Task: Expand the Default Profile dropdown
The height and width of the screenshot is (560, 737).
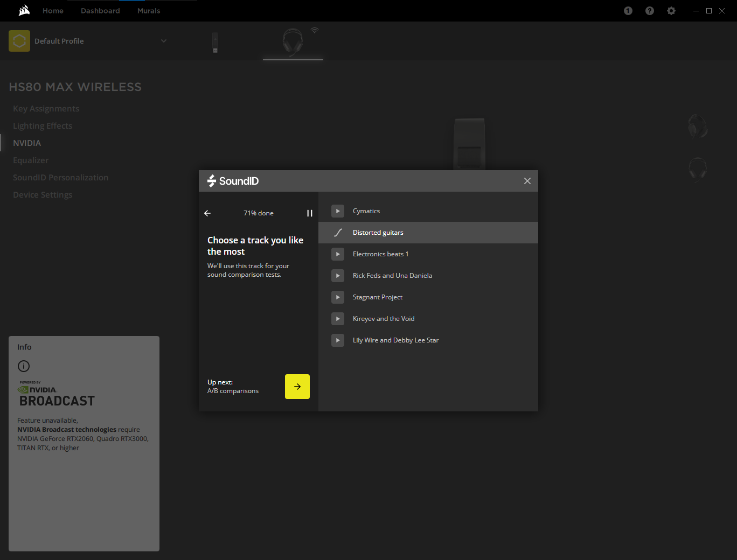Action: pos(164,41)
